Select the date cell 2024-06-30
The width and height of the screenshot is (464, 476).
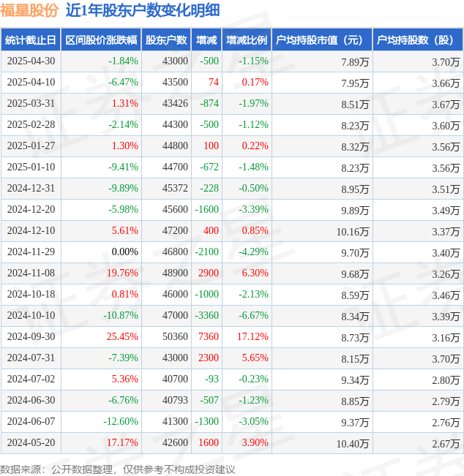click(x=31, y=401)
